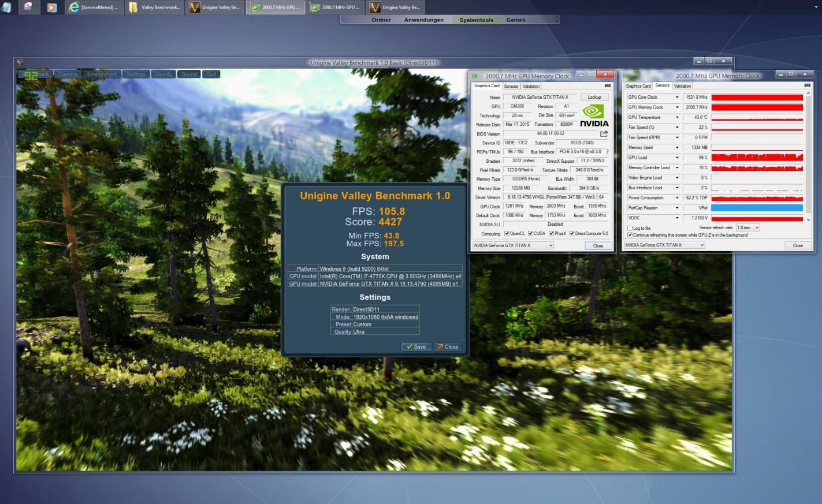
Task: Open Memory Used sensor dropdown
Action: [x=677, y=147]
